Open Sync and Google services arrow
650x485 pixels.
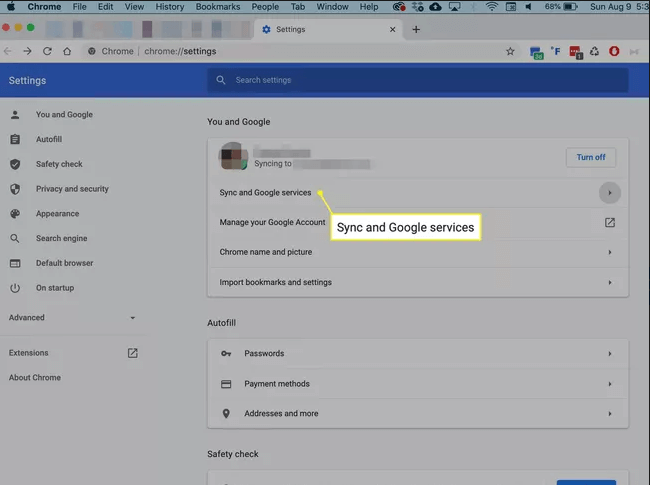(610, 193)
